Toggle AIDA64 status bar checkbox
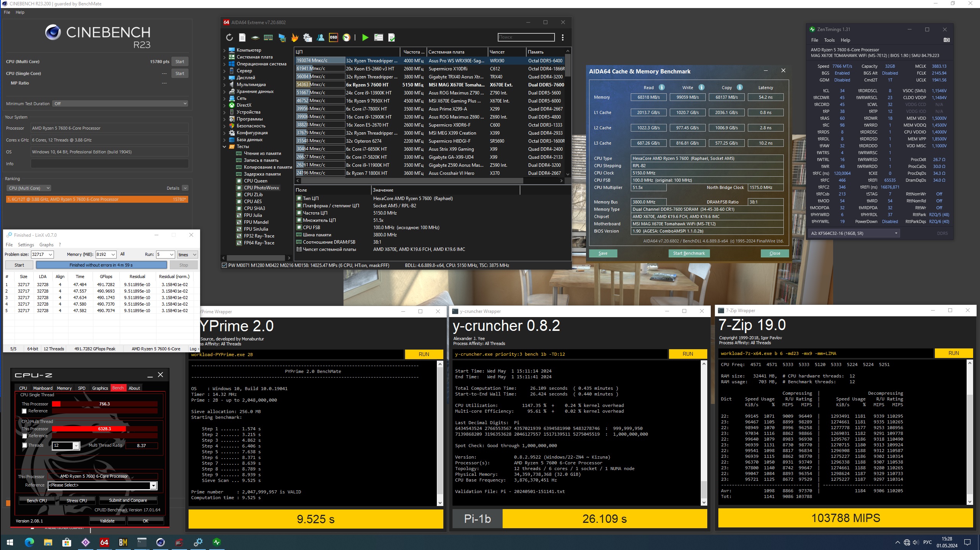 click(224, 265)
